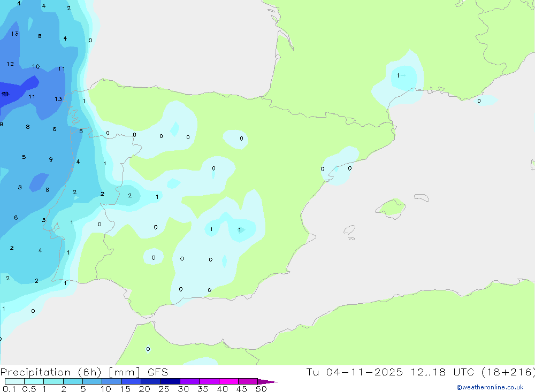Click the 0.1–0.5 mm legend color swatch
The image size is (535, 392).
click(x=14, y=381)
